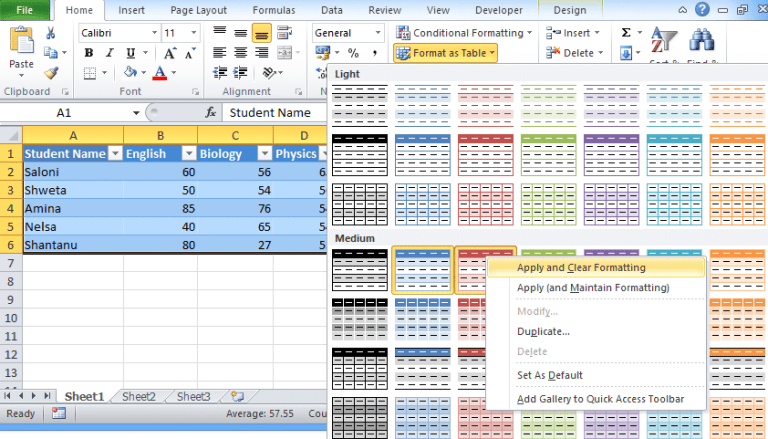Viewport: 768px width, 439px height.
Task: Click the Wrap Text icon
Action: [x=285, y=32]
